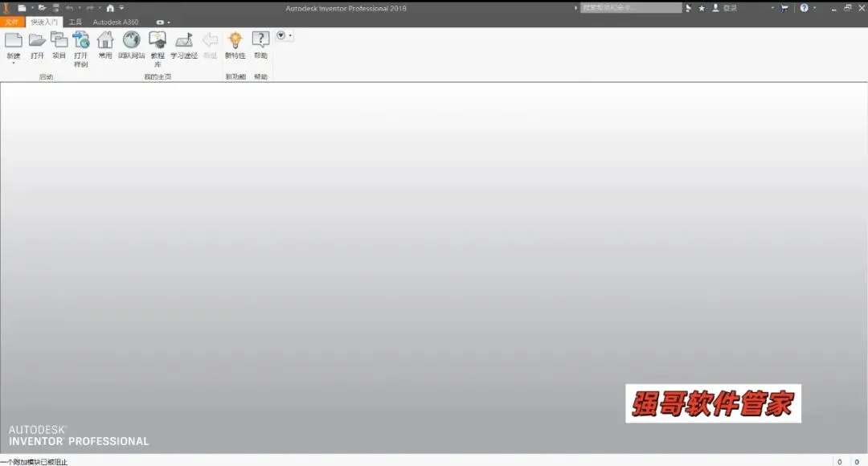Restore down the Inventor window
The height and width of the screenshot is (466, 868).
848,8
